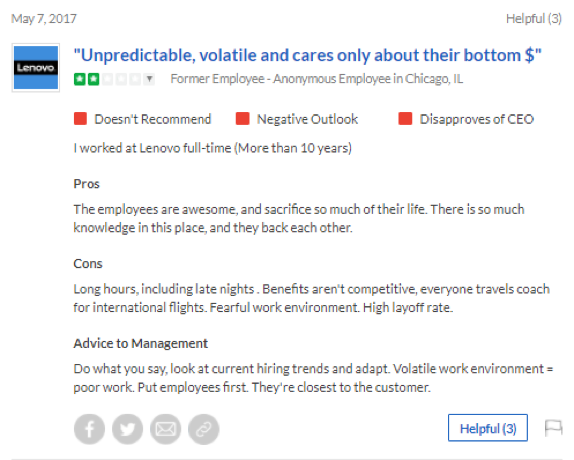Click the Former Employee location text
574x460 pixels.
pyautogui.click(x=317, y=79)
